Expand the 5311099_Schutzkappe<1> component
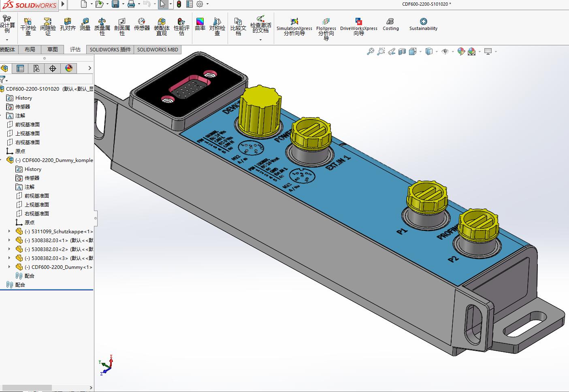Image resolution: width=569 pixels, height=392 pixels. pos(9,231)
